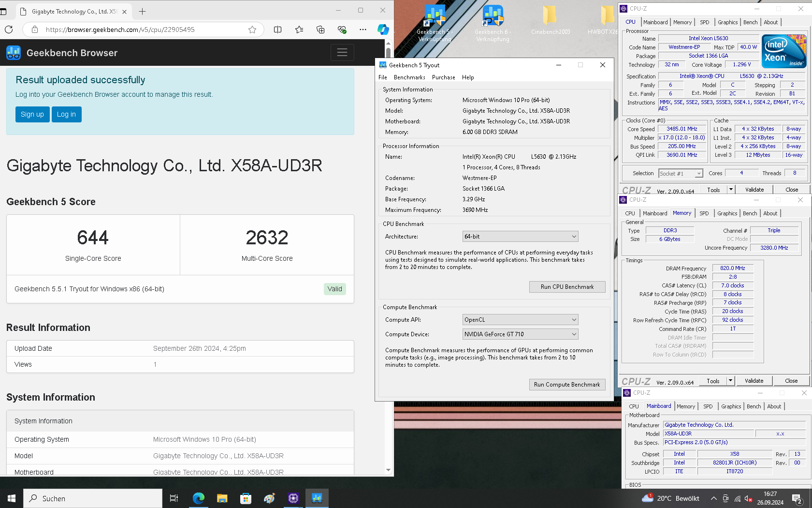The height and width of the screenshot is (508, 812).
Task: Open new browser tab with plus icon
Action: click(x=142, y=11)
